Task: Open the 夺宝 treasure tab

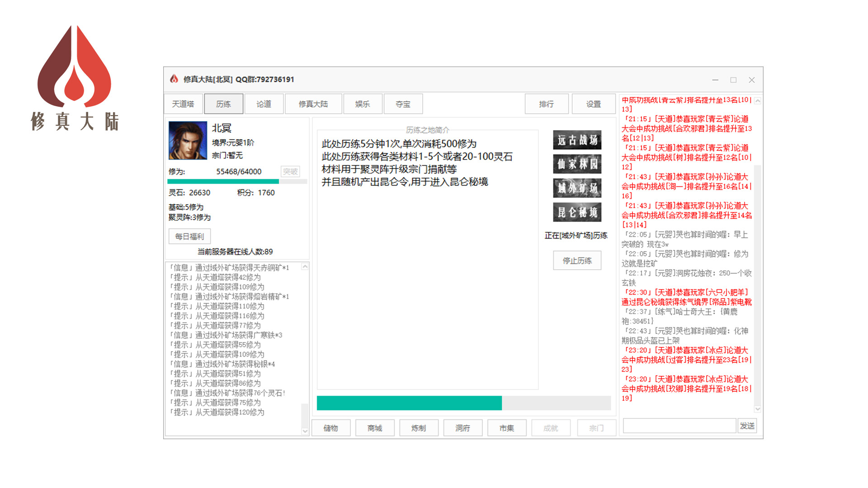Action: (x=403, y=103)
